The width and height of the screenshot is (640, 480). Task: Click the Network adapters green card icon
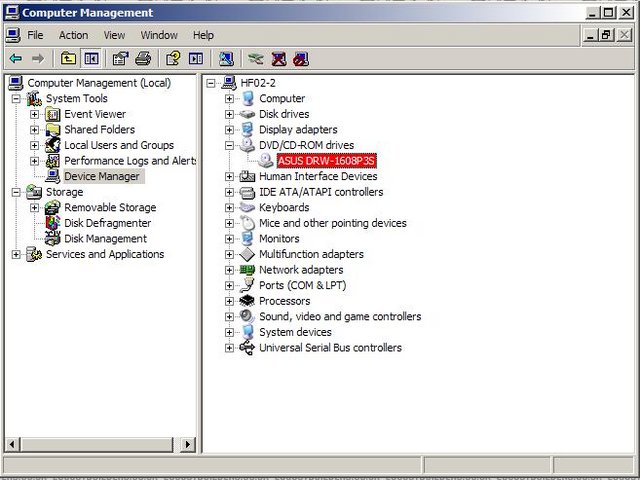click(247, 270)
